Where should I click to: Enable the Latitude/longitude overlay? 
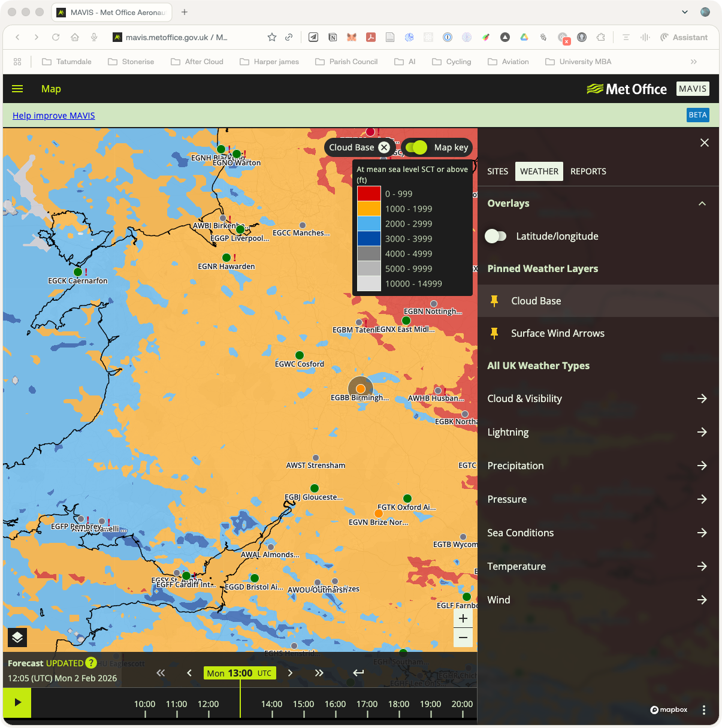tap(496, 236)
